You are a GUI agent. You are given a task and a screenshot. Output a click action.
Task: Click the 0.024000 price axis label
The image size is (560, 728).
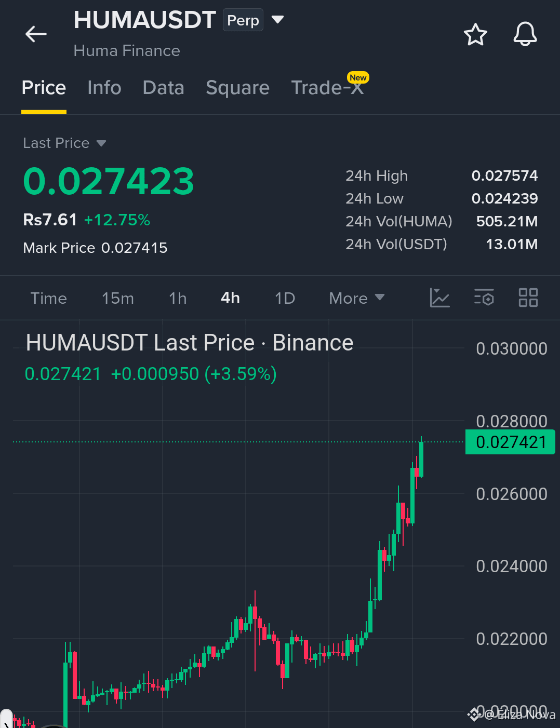[x=512, y=566]
